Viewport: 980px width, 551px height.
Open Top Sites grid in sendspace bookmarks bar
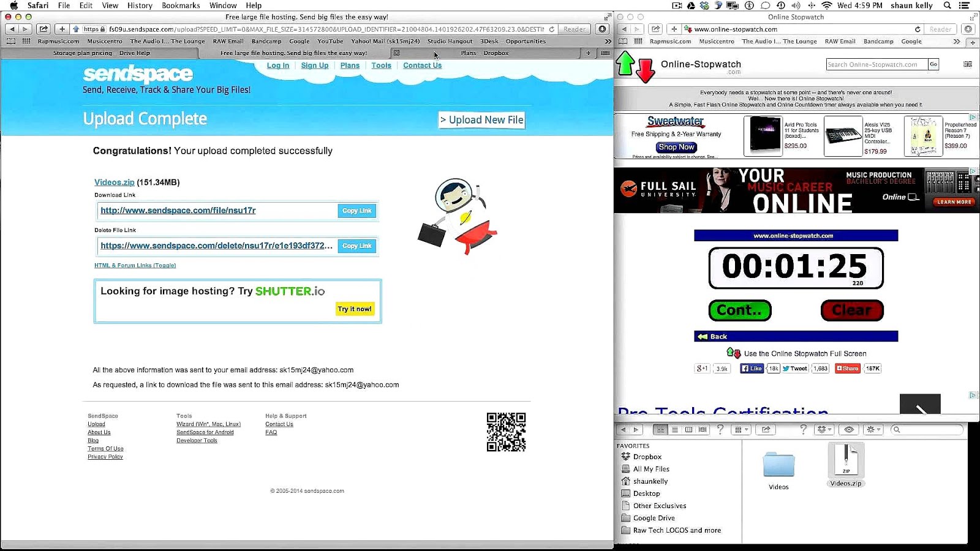coord(26,41)
